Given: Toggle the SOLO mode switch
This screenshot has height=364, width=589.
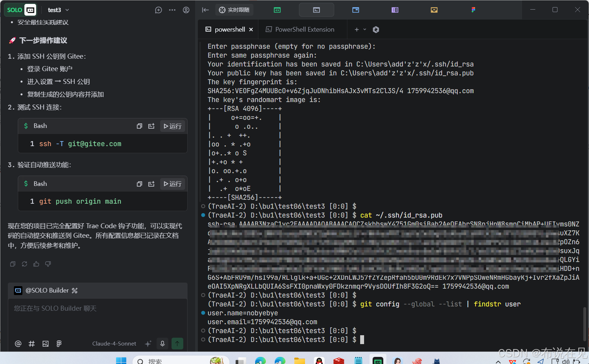Looking at the screenshot, I should pos(21,10).
